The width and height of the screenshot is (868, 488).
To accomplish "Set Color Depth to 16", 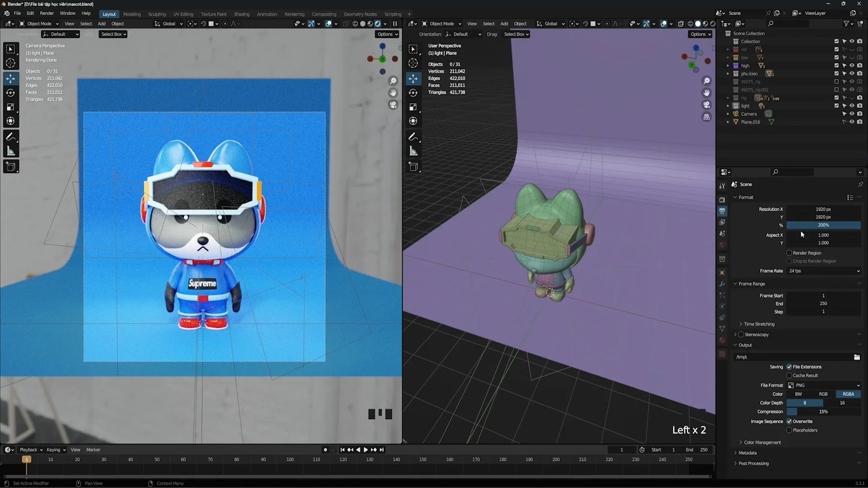I will coord(842,403).
